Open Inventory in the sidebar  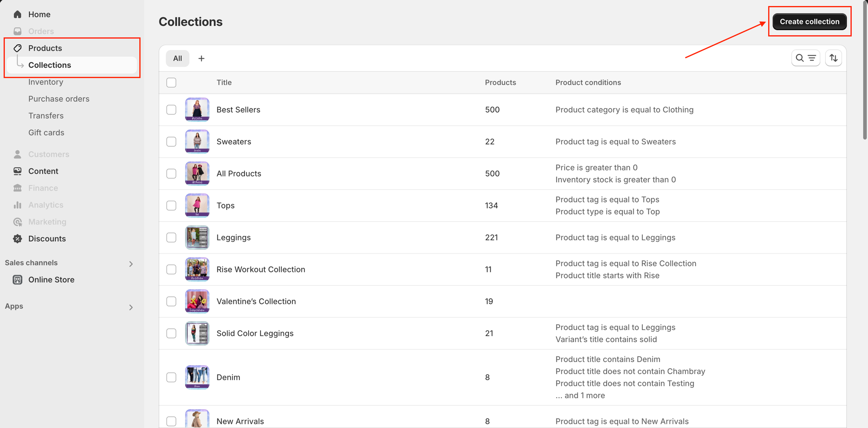[46, 82]
